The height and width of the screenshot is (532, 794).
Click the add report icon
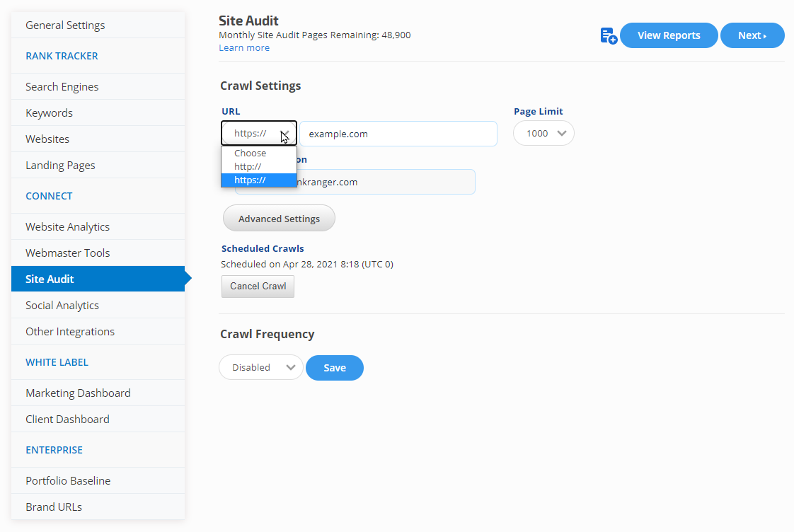(x=608, y=36)
